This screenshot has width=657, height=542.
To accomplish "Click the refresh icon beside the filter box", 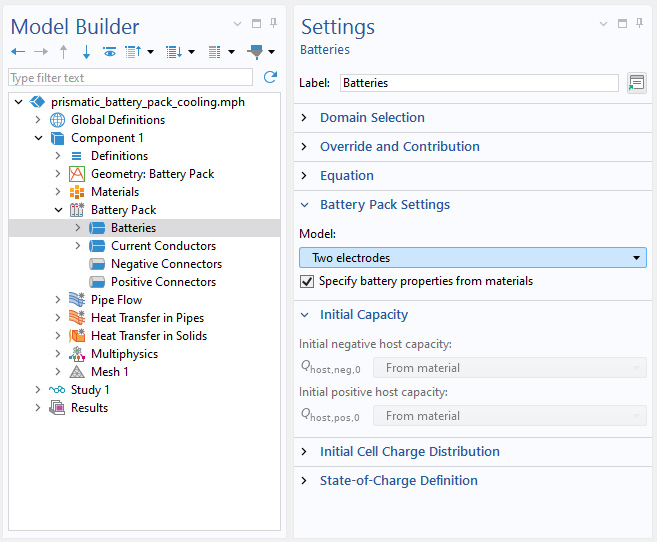I will (x=270, y=77).
